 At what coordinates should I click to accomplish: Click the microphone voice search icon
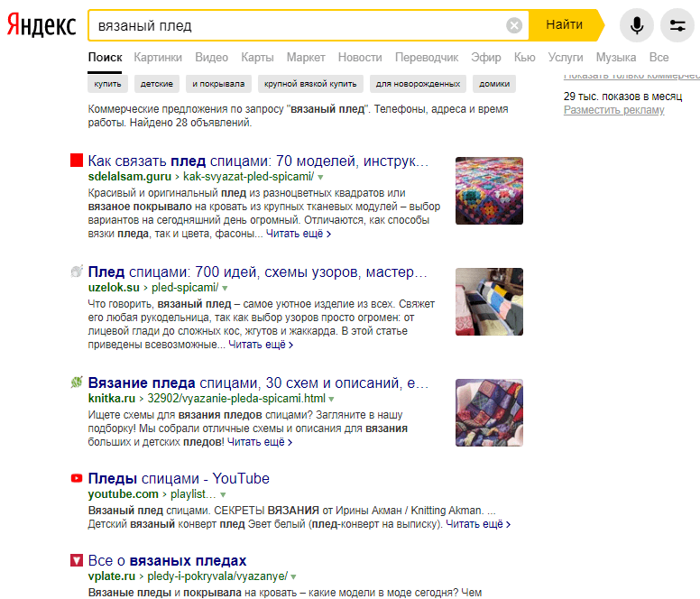click(637, 25)
